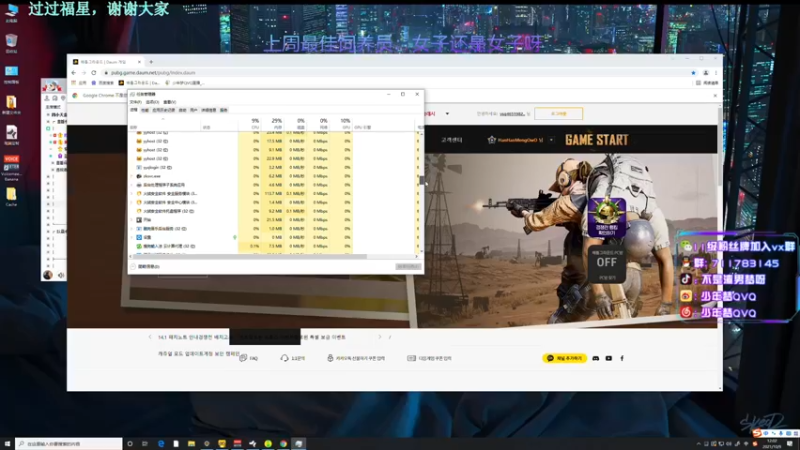
Task: Click the GAME START button
Action: click(596, 140)
